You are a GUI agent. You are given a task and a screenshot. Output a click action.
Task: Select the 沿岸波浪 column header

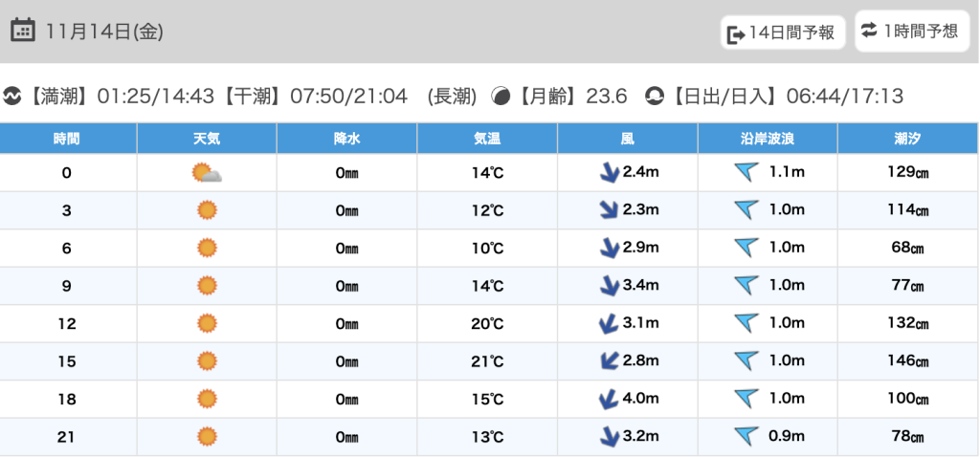(768, 139)
